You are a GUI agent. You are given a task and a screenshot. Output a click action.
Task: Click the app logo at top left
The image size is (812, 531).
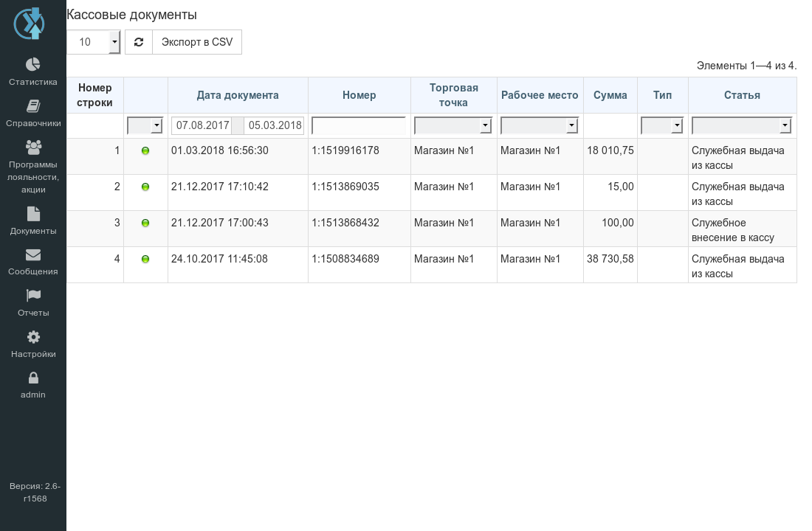pyautogui.click(x=30, y=24)
